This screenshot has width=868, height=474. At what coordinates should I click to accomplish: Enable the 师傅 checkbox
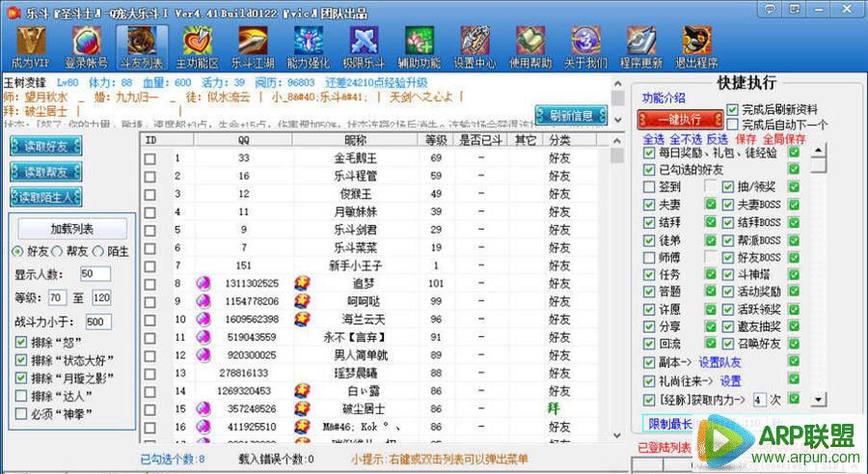pos(649,257)
